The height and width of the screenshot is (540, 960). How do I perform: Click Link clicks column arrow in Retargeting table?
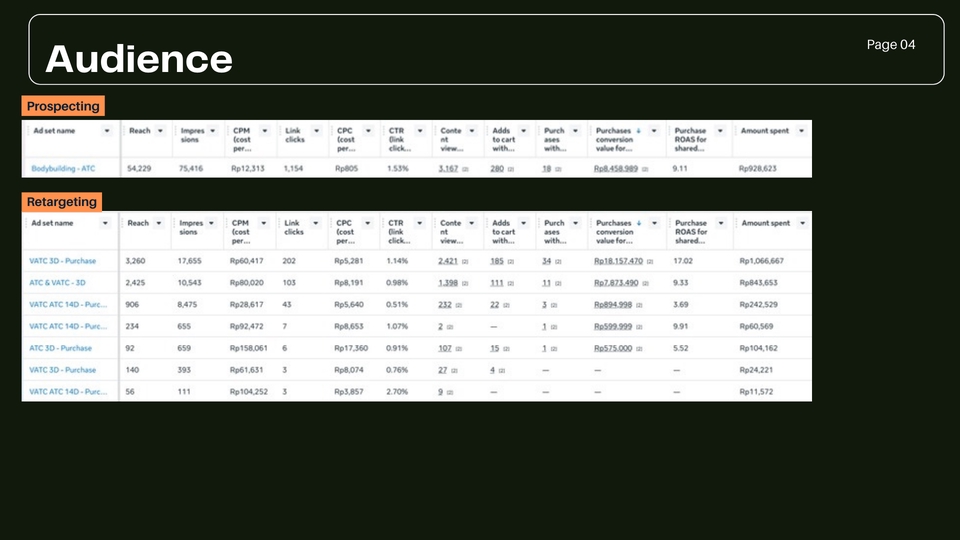317,223
